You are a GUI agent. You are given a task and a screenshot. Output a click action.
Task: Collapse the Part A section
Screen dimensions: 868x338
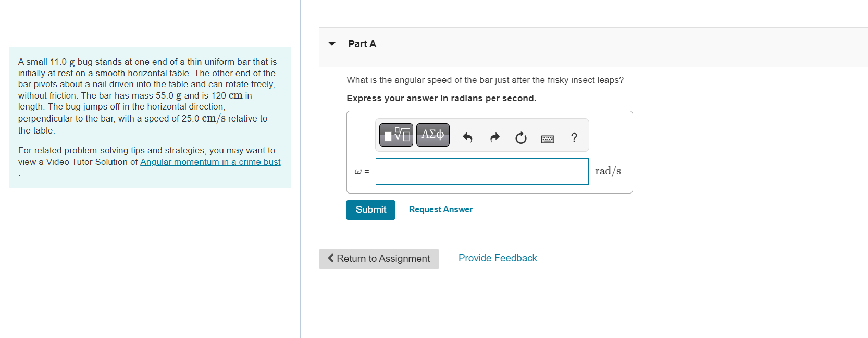coord(332,44)
